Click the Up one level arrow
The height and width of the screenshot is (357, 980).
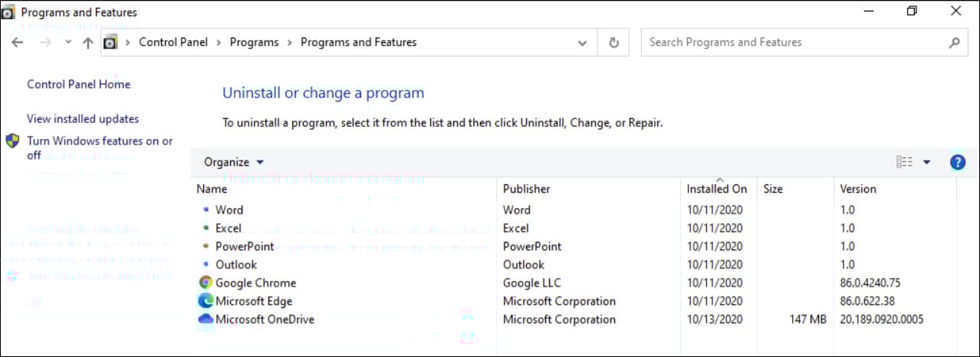coord(87,43)
